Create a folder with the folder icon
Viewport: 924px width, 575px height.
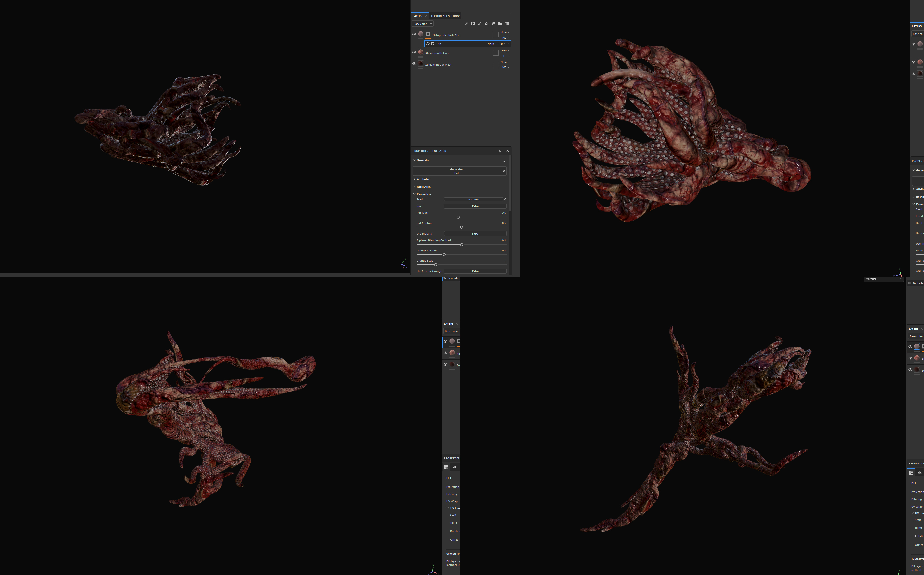pos(500,24)
